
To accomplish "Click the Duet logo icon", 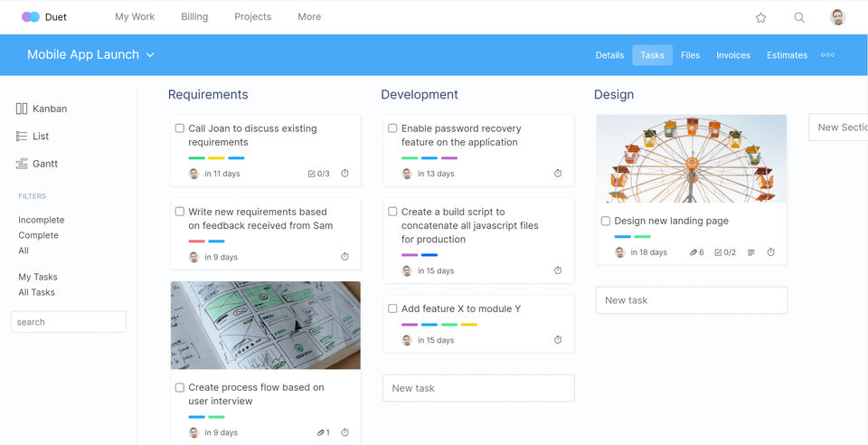I will [31, 17].
